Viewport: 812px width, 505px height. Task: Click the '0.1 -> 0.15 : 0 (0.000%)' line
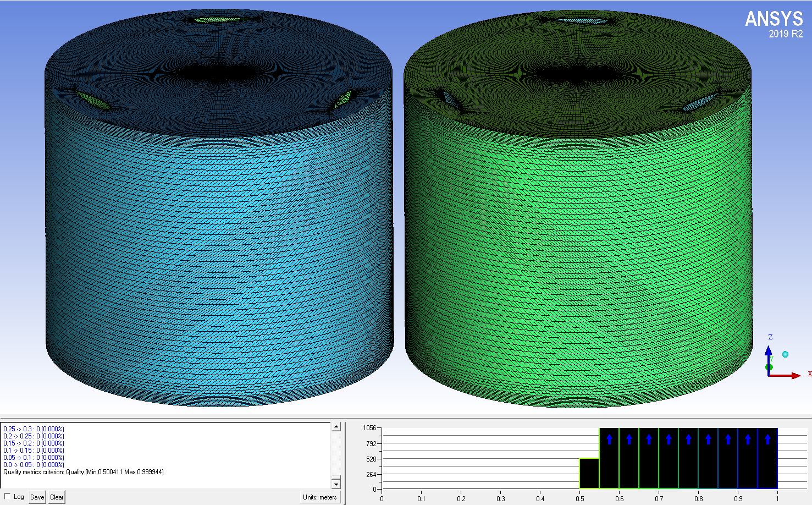coord(34,450)
